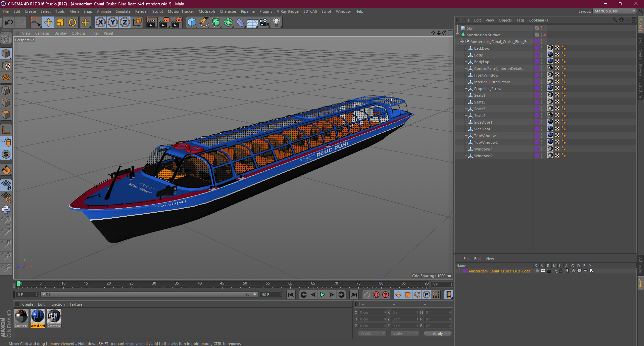Toggle X axis lock
644x346 pixels.
coord(100,23)
